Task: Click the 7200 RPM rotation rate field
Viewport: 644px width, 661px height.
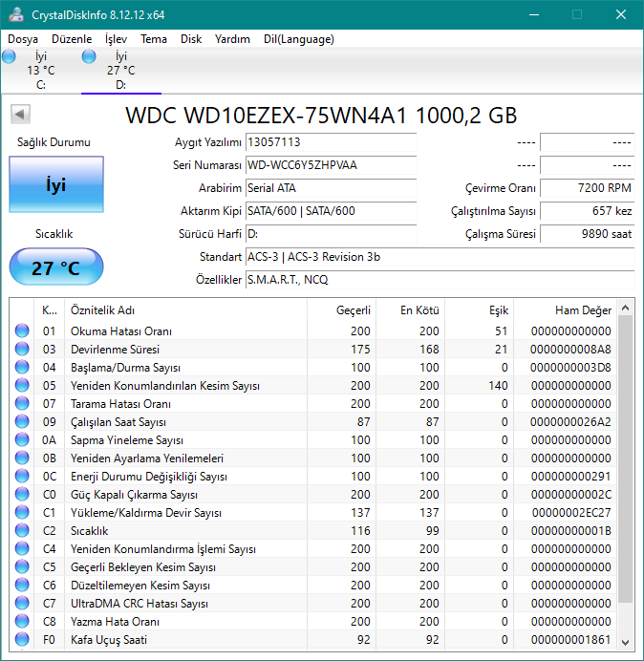Action: tap(587, 188)
